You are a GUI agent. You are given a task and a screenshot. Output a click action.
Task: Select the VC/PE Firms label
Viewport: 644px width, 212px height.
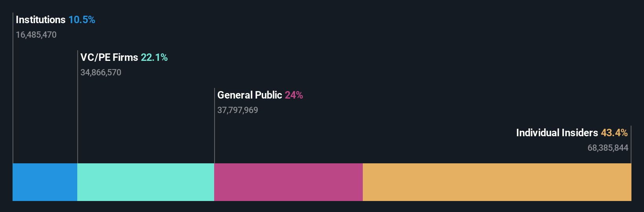click(109, 57)
